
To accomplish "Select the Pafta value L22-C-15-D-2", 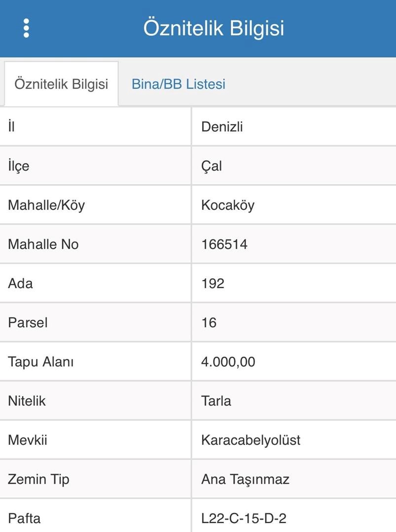I will click(x=244, y=518).
